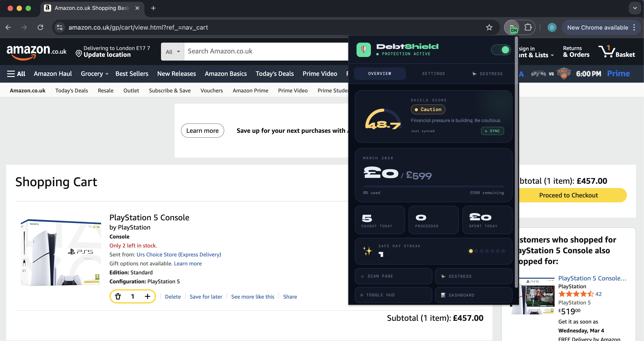
Task: Bookmark this page with the star icon
Action: tap(489, 27)
